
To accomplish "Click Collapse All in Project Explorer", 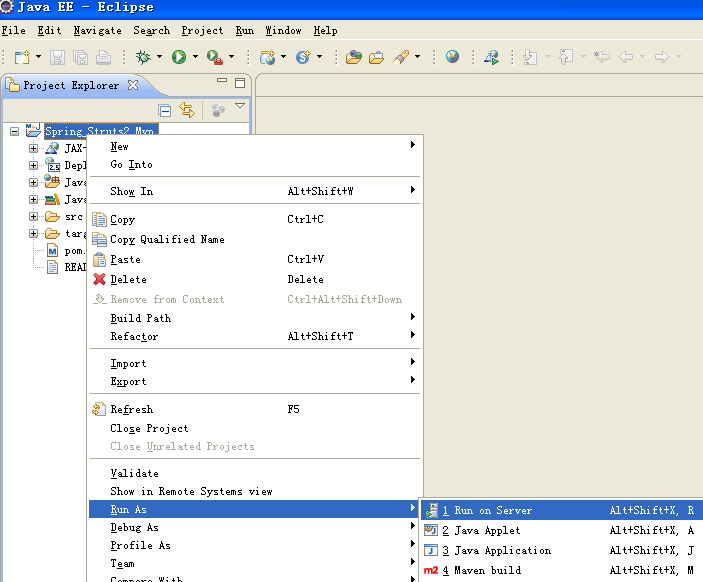I will pyautogui.click(x=165, y=110).
